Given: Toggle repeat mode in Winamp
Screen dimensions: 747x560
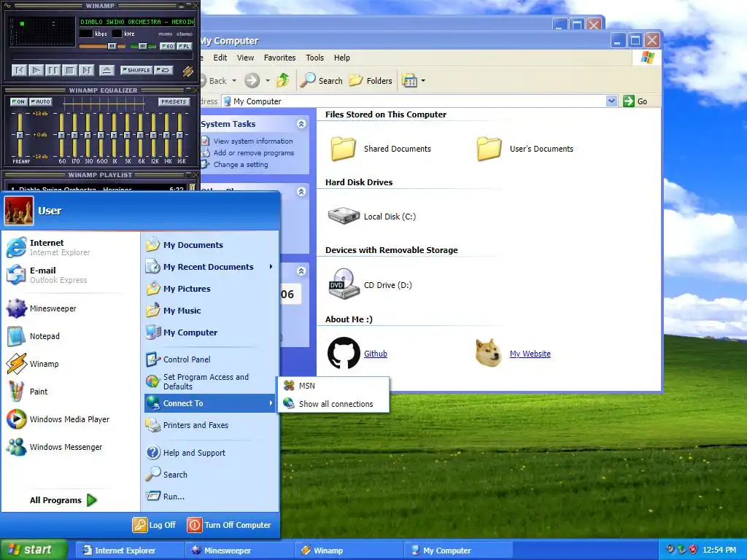Looking at the screenshot, I should click(164, 70).
